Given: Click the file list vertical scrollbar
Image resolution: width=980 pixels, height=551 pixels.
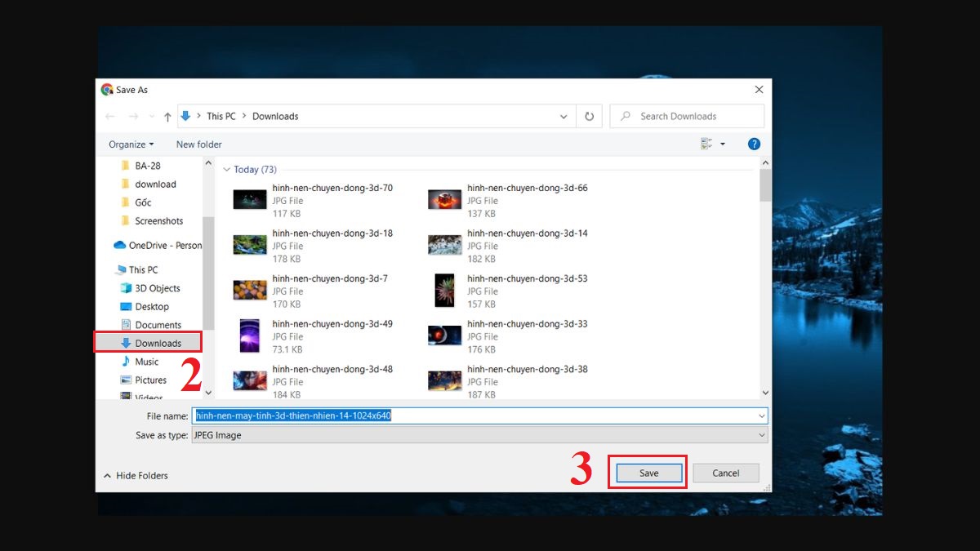Looking at the screenshot, I should (x=765, y=278).
